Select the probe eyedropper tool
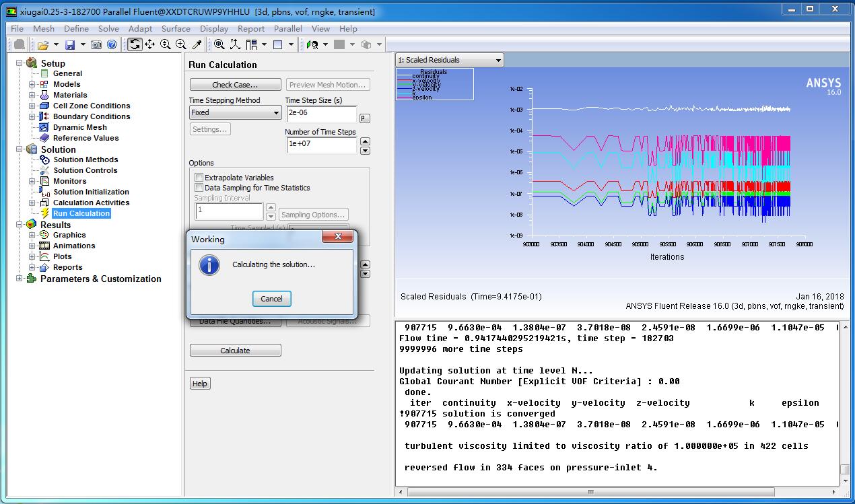855x504 pixels. tap(197, 44)
